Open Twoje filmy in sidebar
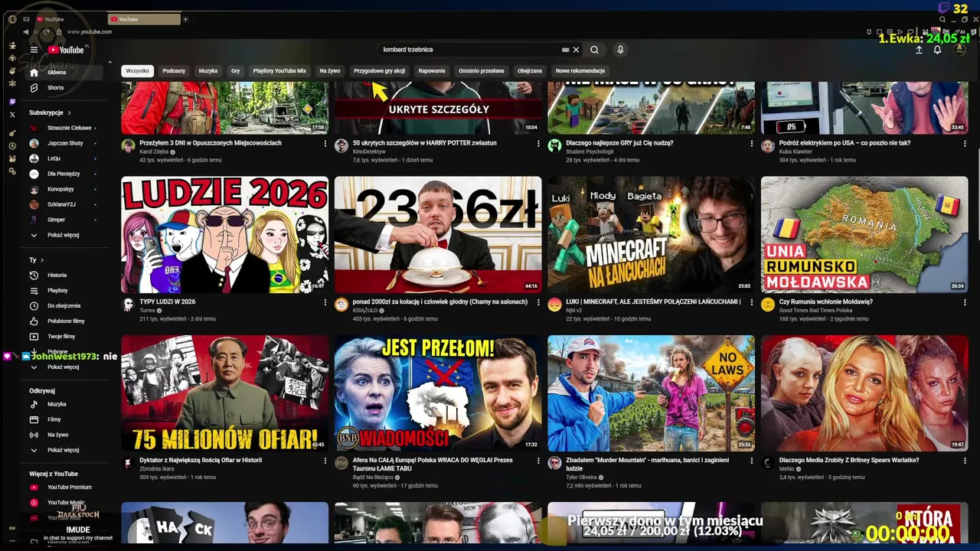Viewport: 980px width, 551px height. (63, 337)
